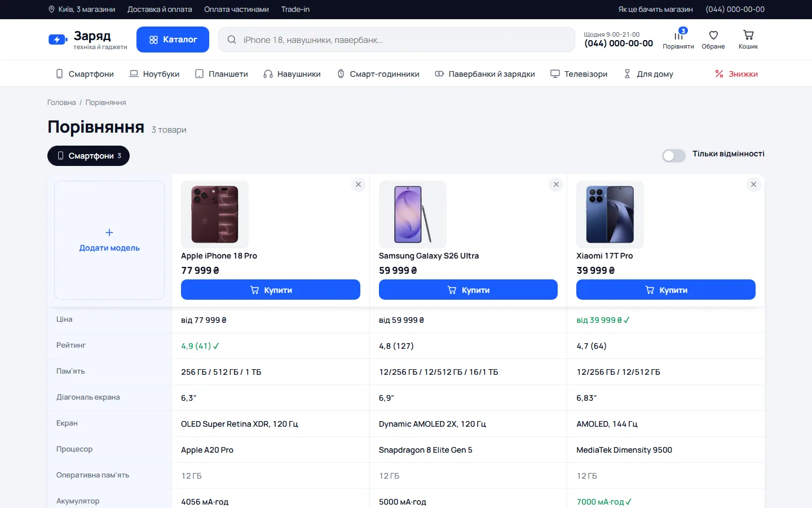The width and height of the screenshot is (812, 508).
Task: Open the Apple iPhone 18 Pro thumbnail
Action: [215, 214]
